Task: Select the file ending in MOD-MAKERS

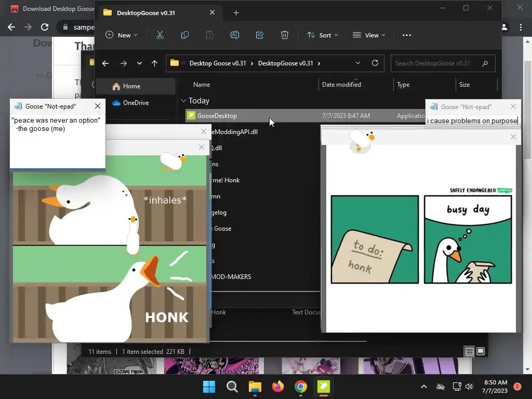Action: tap(231, 277)
